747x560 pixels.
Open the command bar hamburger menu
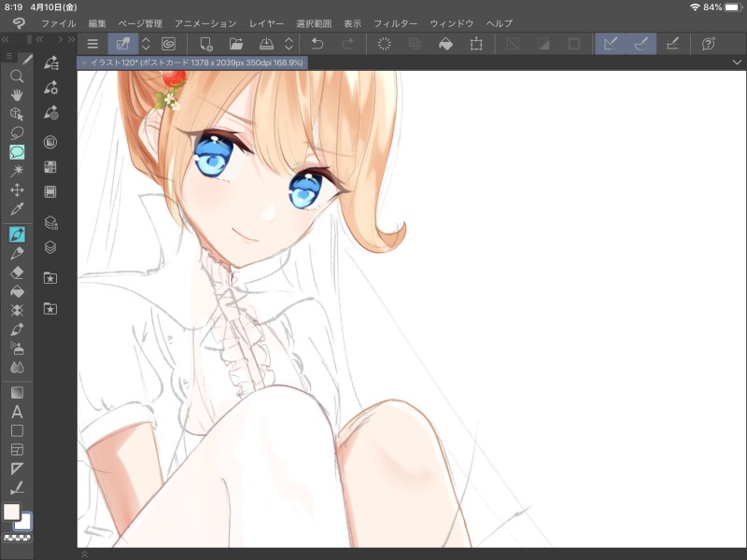click(x=92, y=44)
